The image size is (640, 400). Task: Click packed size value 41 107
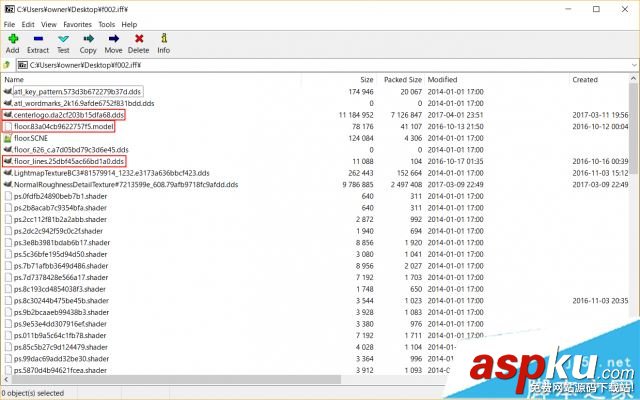411,127
